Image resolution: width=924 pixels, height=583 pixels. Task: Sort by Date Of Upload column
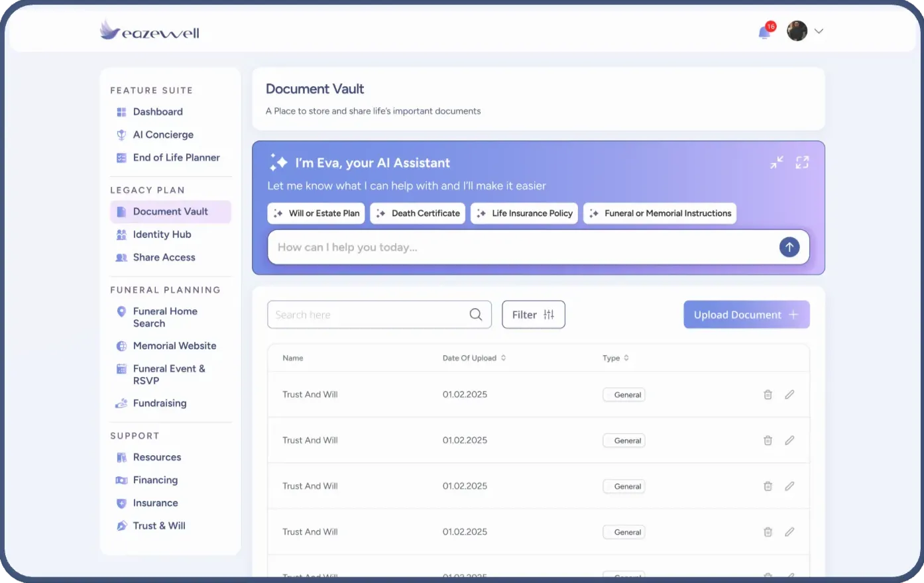point(503,358)
